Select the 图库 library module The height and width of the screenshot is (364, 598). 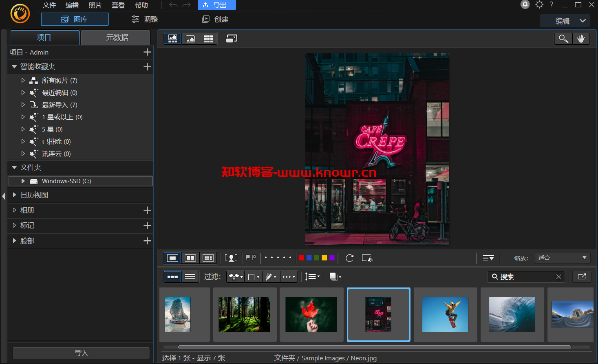click(x=75, y=19)
